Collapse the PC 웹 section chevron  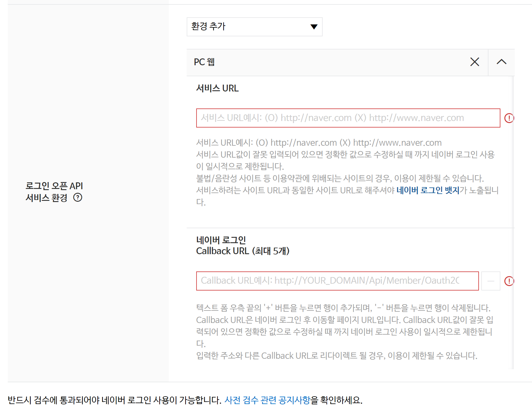(501, 62)
